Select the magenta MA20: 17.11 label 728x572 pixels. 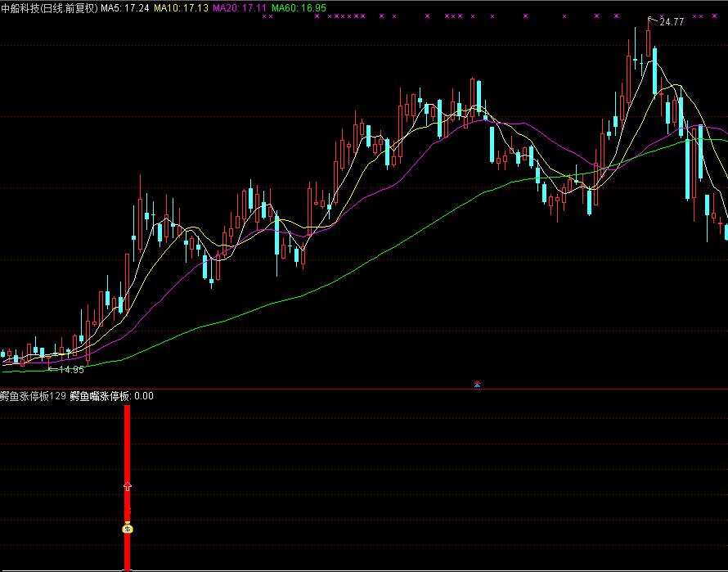(240, 8)
